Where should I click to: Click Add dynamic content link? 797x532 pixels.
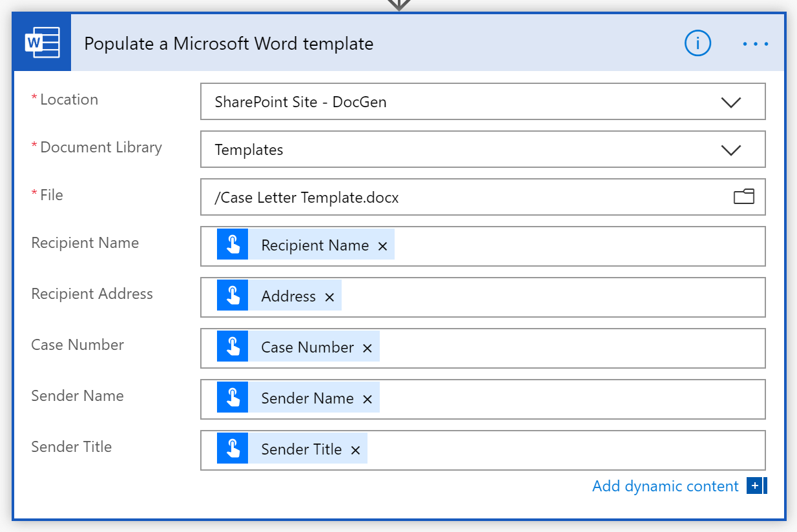click(665, 486)
